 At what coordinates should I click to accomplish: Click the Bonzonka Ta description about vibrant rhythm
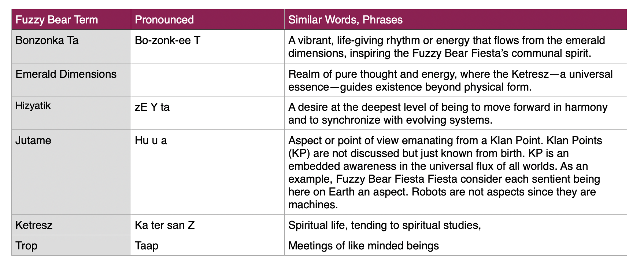pyautogui.click(x=446, y=47)
